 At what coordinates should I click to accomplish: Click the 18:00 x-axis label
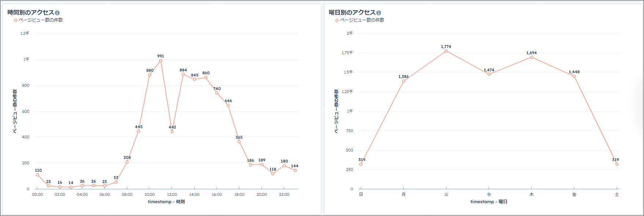pyautogui.click(x=239, y=195)
